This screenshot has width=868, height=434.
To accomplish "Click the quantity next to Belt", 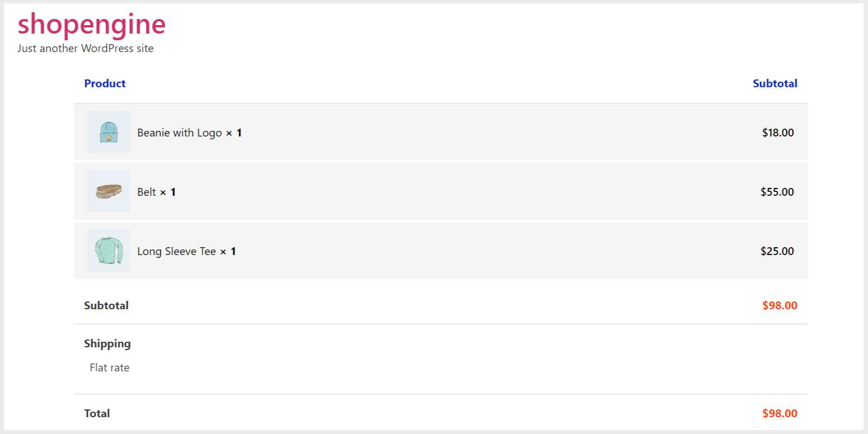I will point(173,192).
